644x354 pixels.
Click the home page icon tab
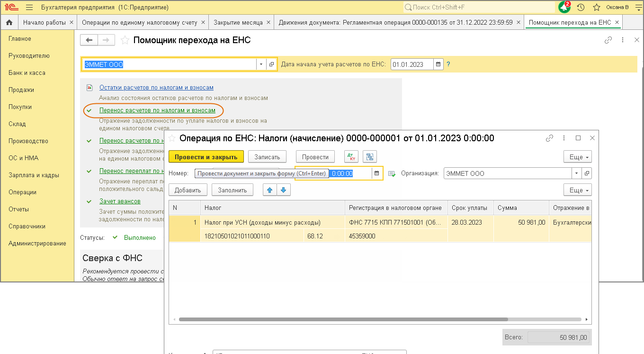9,22
